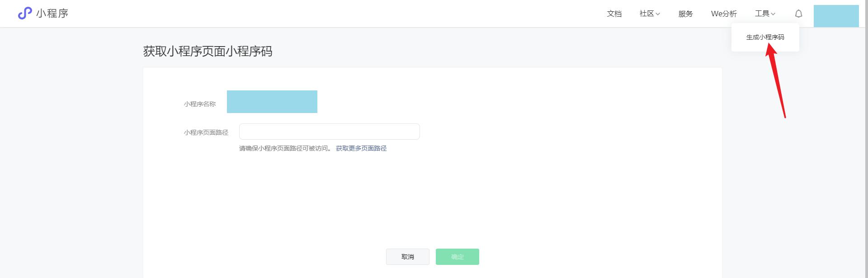The width and height of the screenshot is (868, 278).
Task: Open the 社区 menu
Action: [646, 14]
